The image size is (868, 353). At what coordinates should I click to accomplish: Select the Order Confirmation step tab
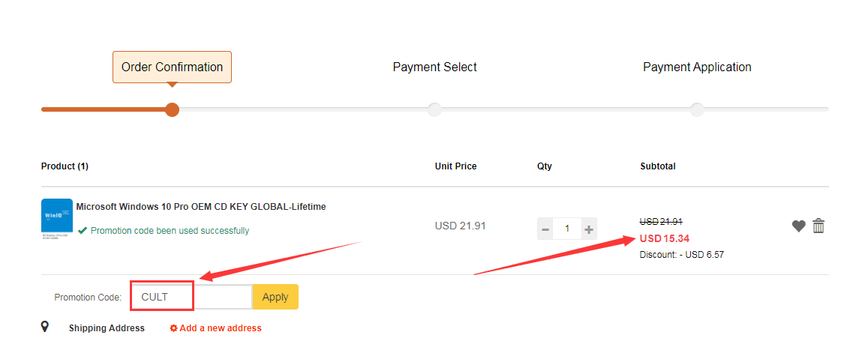(x=172, y=67)
